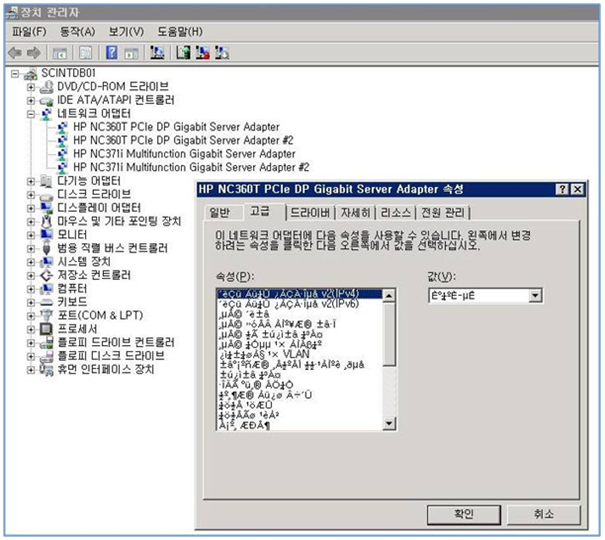Expand the 플로피 드라이브 컨트롤러 node
The width and height of the screenshot is (605, 540).
[x=31, y=343]
